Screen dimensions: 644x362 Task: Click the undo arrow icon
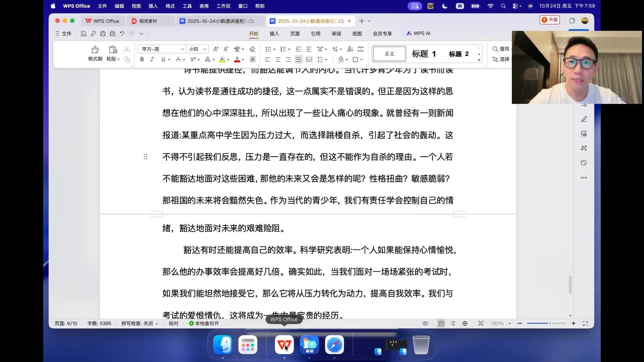122,34
